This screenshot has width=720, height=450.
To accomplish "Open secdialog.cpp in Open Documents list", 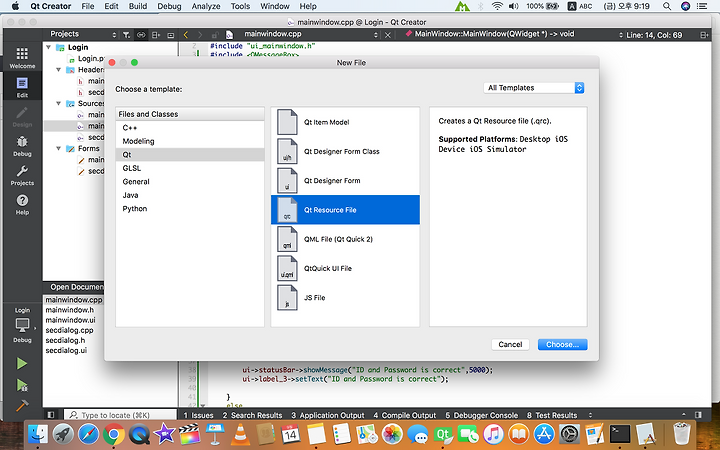I will coord(69,330).
